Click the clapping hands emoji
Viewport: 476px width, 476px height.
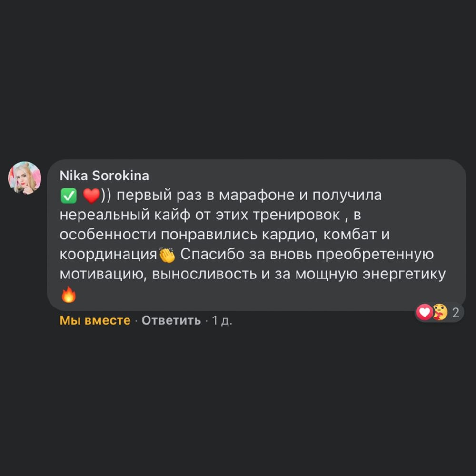pos(167,255)
